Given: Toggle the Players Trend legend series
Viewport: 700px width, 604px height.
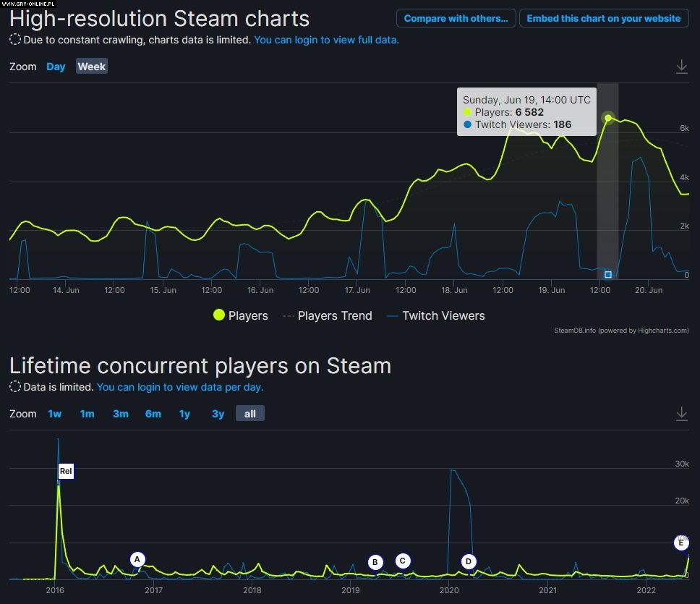Looking at the screenshot, I should (x=326, y=315).
